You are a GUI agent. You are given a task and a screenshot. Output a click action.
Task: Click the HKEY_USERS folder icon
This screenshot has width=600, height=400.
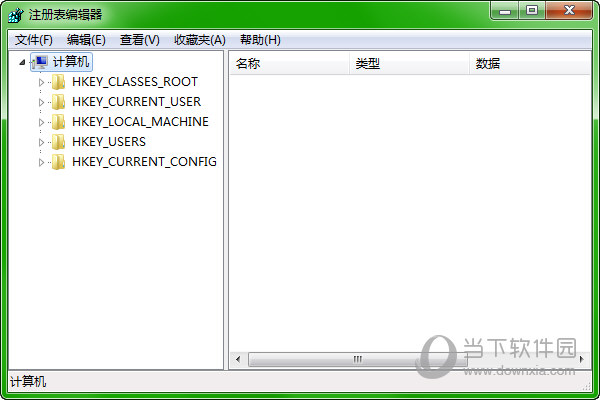click(59, 142)
